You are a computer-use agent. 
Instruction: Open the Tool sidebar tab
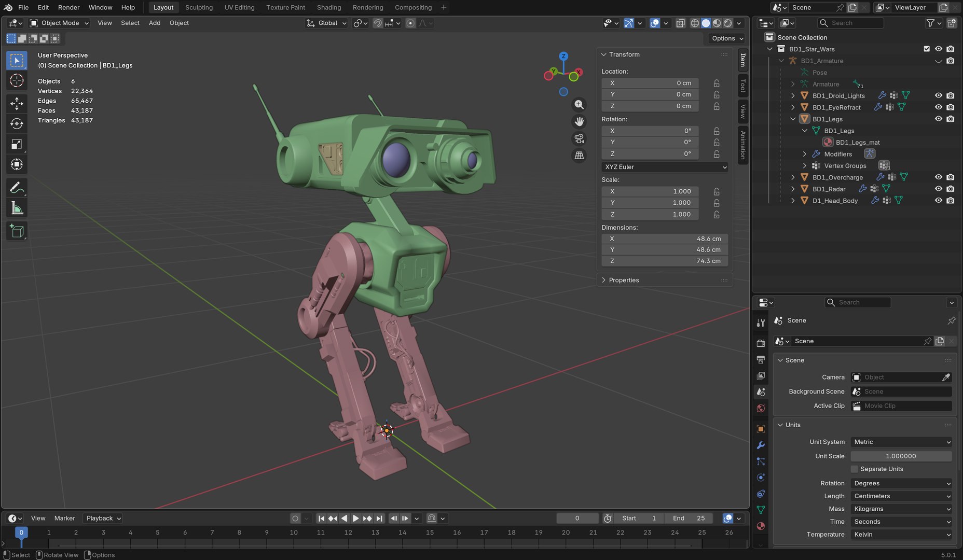pyautogui.click(x=742, y=86)
